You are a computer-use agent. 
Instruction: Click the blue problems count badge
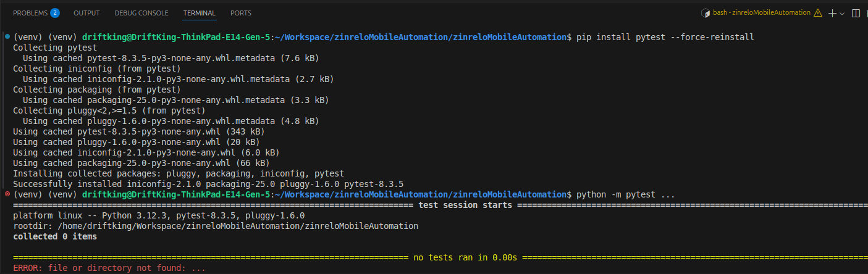tap(55, 13)
